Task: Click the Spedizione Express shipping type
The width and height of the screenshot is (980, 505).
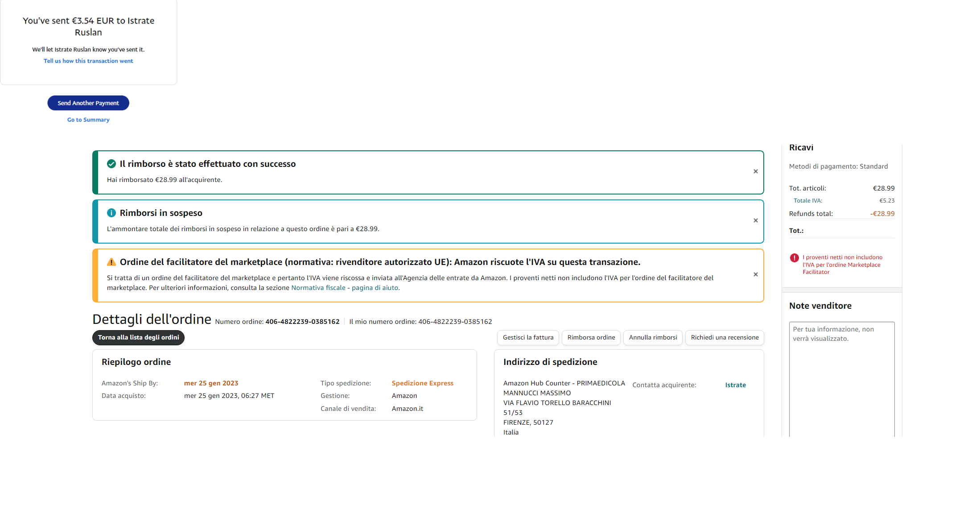Action: 422,384
